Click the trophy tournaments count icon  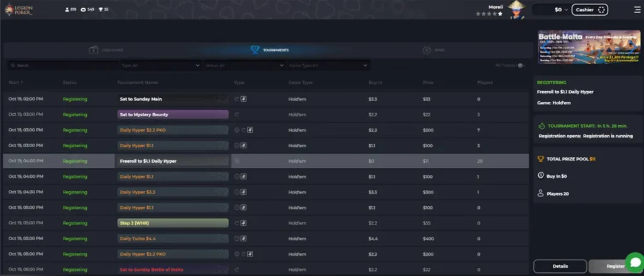click(x=100, y=10)
